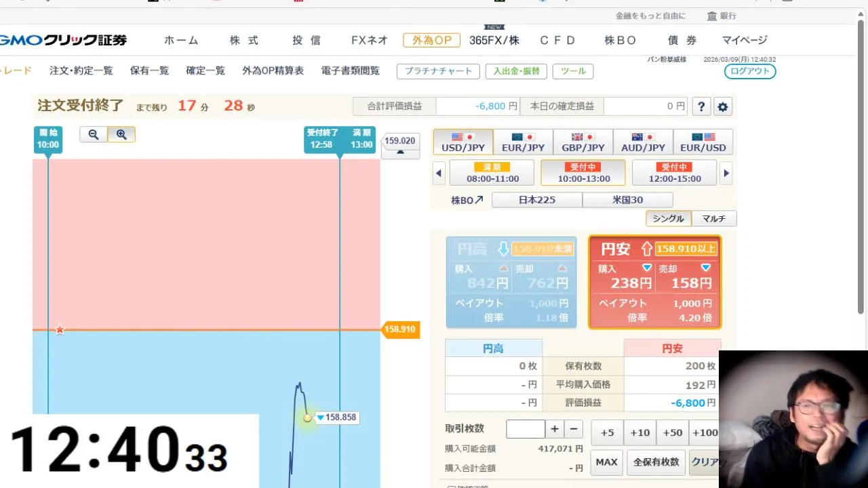This screenshot has width=868, height=488.
Task: Open the 投信 menu
Action: point(307,40)
